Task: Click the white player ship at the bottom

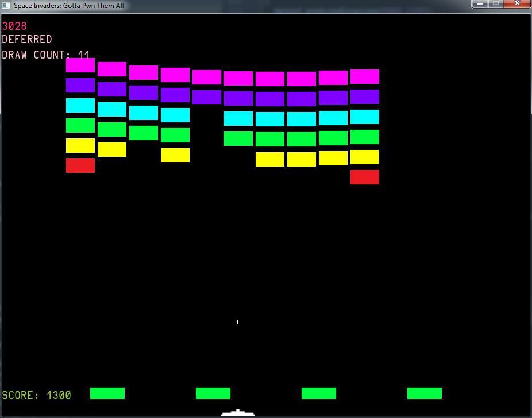Action: point(237,413)
